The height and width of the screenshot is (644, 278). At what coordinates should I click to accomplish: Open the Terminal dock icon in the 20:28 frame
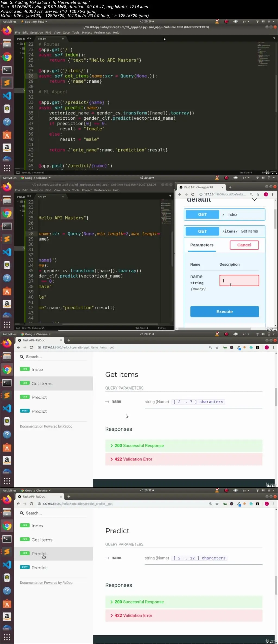tap(7, 70)
